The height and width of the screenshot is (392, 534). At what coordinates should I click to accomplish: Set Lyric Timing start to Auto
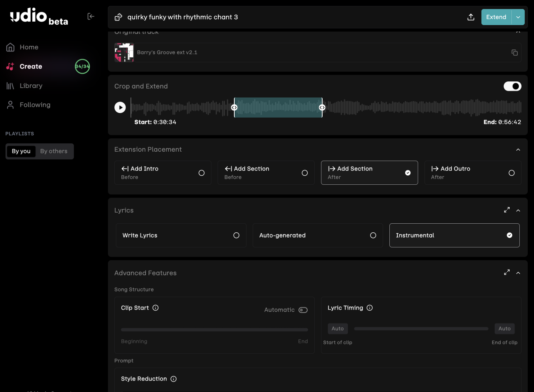coord(338,328)
